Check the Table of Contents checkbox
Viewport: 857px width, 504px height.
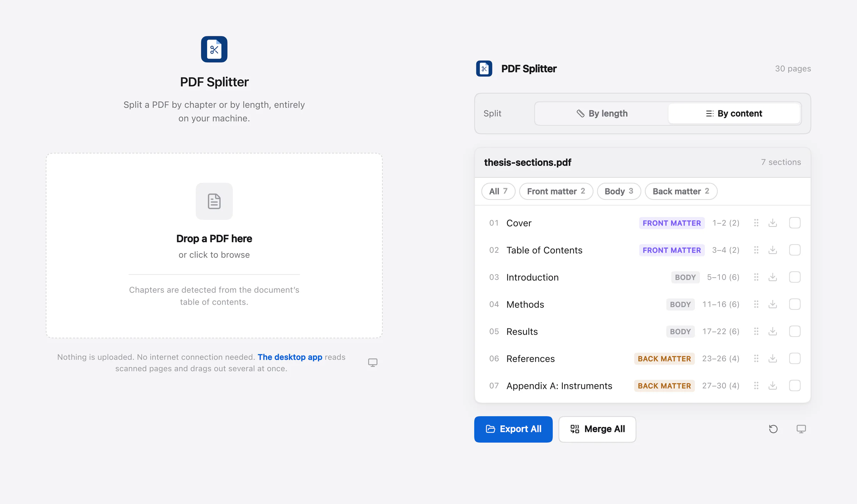click(795, 250)
